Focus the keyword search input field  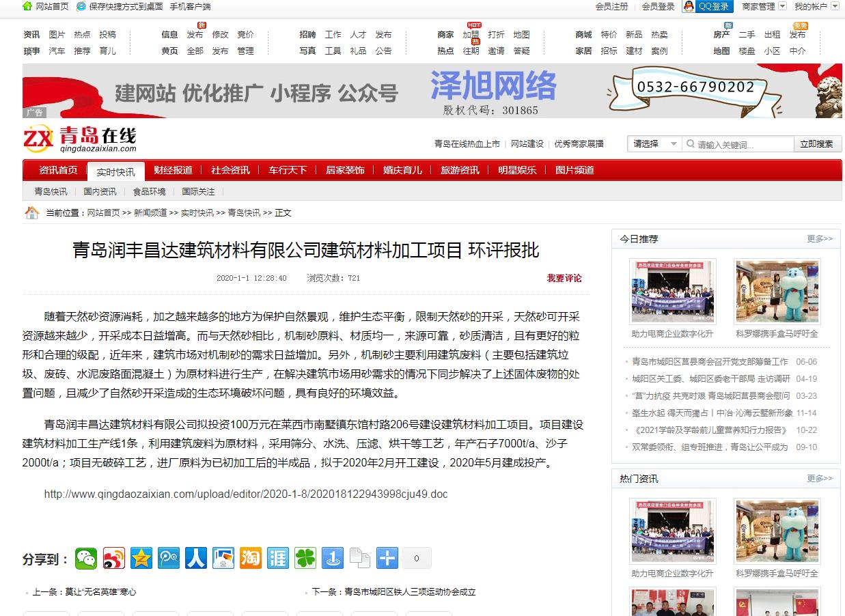coord(738,144)
